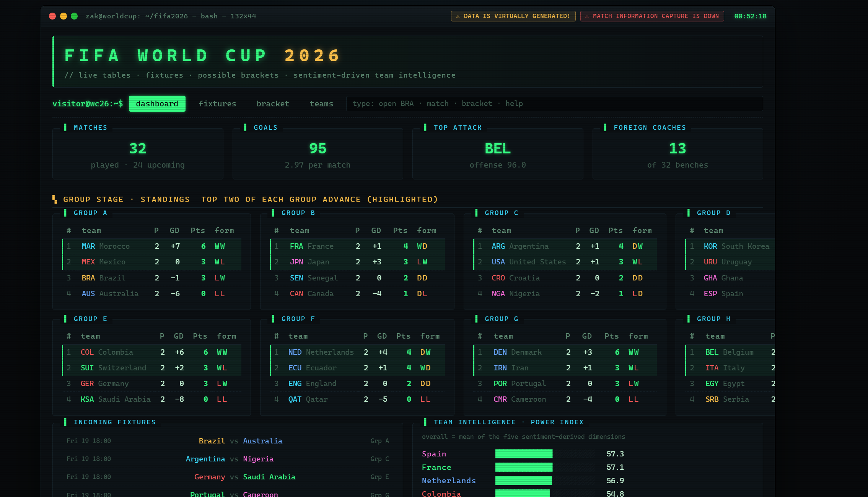The height and width of the screenshot is (497, 868).
Task: Click the red close window dot
Action: pos(52,16)
